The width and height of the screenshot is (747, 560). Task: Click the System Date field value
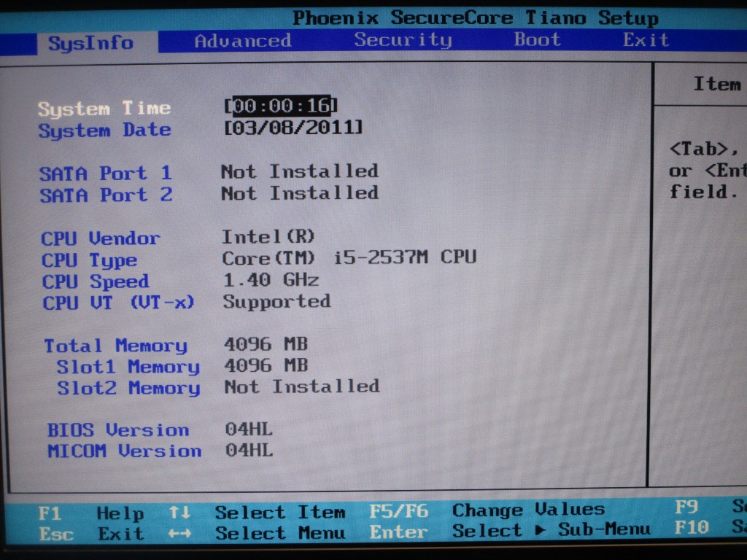pyautogui.click(x=293, y=127)
